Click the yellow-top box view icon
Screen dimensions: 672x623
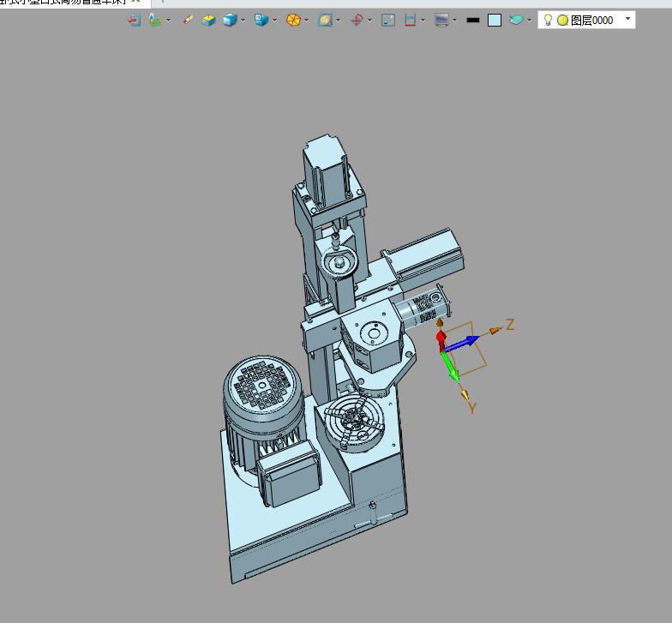(x=209, y=21)
